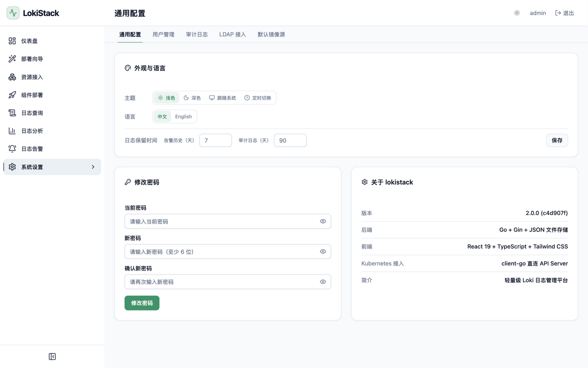Open the 默认镜像源 tab
This screenshot has height=368, width=588.
271,34
